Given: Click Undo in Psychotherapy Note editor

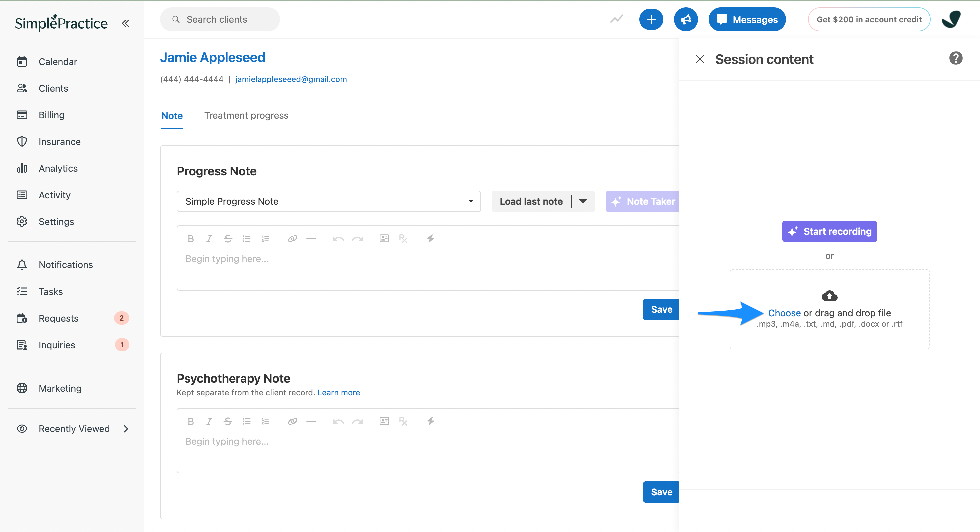Looking at the screenshot, I should [338, 421].
